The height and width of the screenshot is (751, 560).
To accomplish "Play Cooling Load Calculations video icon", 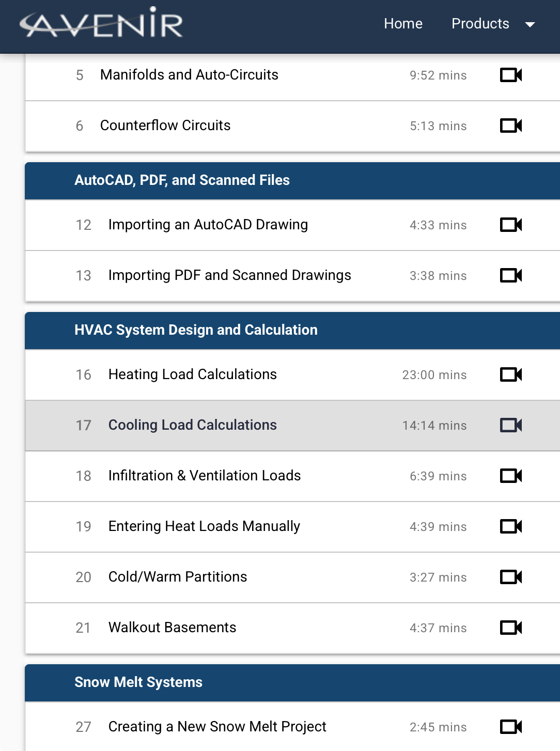I will click(x=511, y=425).
